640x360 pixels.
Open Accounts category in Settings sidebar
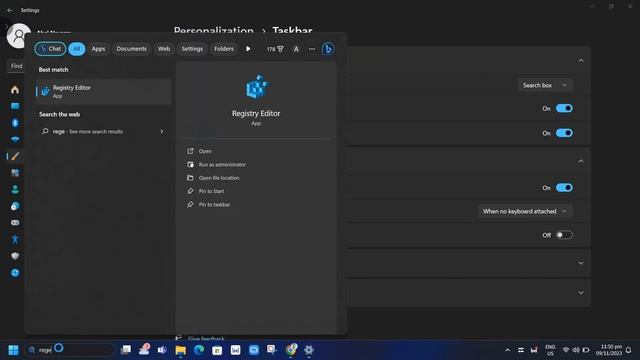[15, 189]
